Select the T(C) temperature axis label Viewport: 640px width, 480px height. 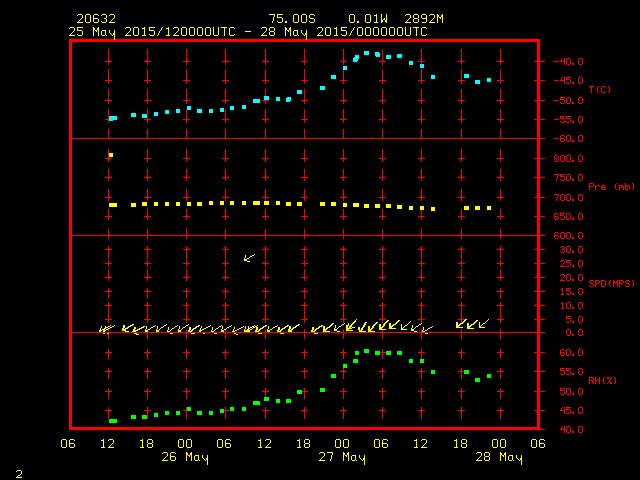(x=599, y=90)
